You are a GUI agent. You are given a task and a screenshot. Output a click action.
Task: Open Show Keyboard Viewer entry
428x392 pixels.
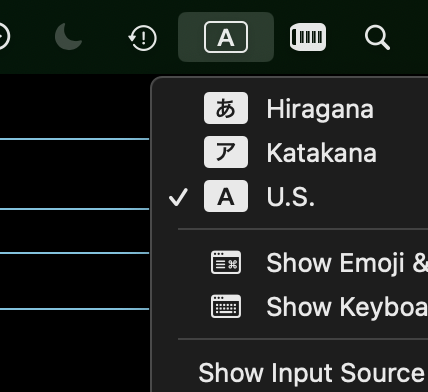(289, 307)
